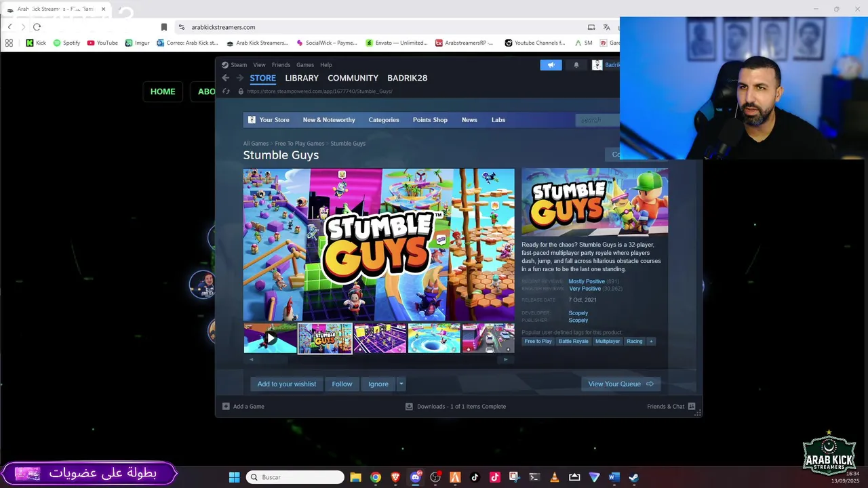
Task: Open the HOME link on the website
Action: point(163,91)
